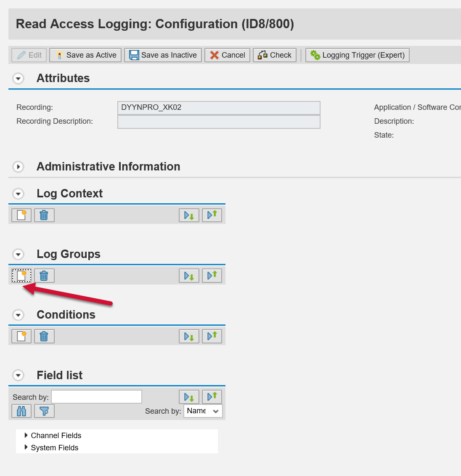Viewport: 461px width, 476px height.
Task: Create a new Log Group
Action: 21,276
